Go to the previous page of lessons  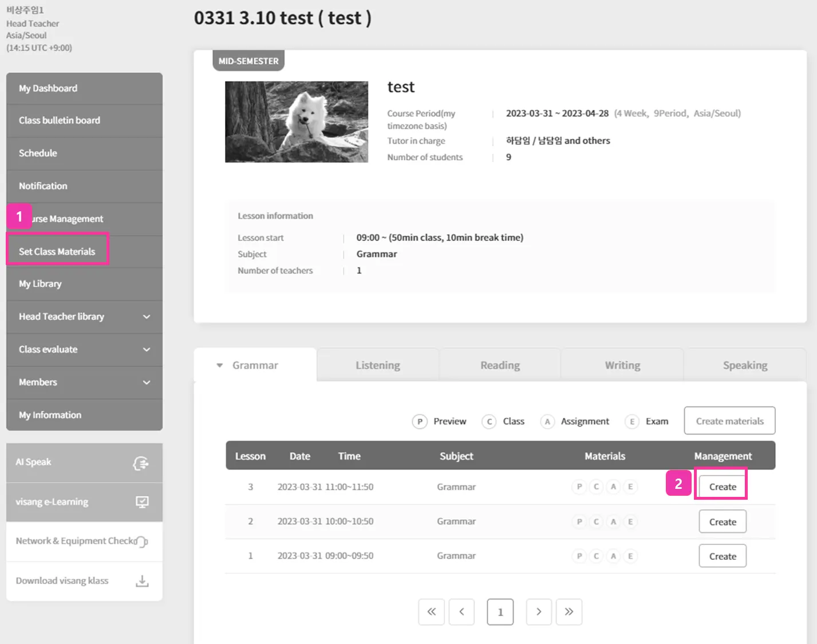462,612
